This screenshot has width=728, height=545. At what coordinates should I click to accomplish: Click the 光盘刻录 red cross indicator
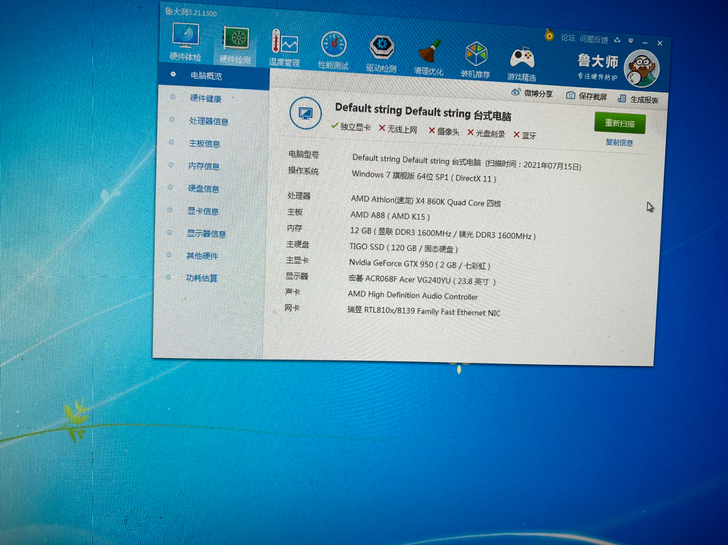[x=486, y=133]
